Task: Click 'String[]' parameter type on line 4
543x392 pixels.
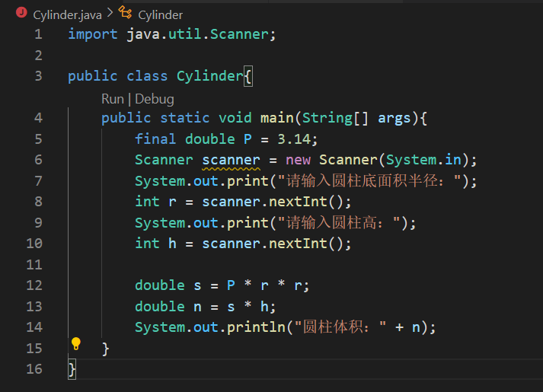Action: click(x=335, y=118)
